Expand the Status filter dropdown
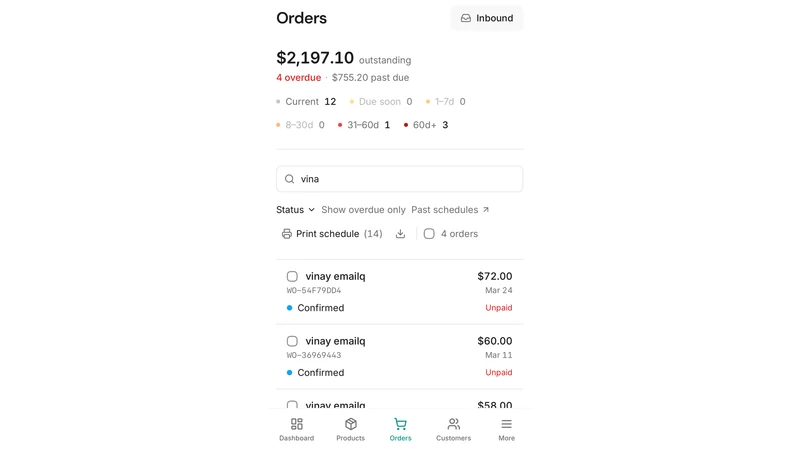Screen dimensions: 800x450 point(295,210)
